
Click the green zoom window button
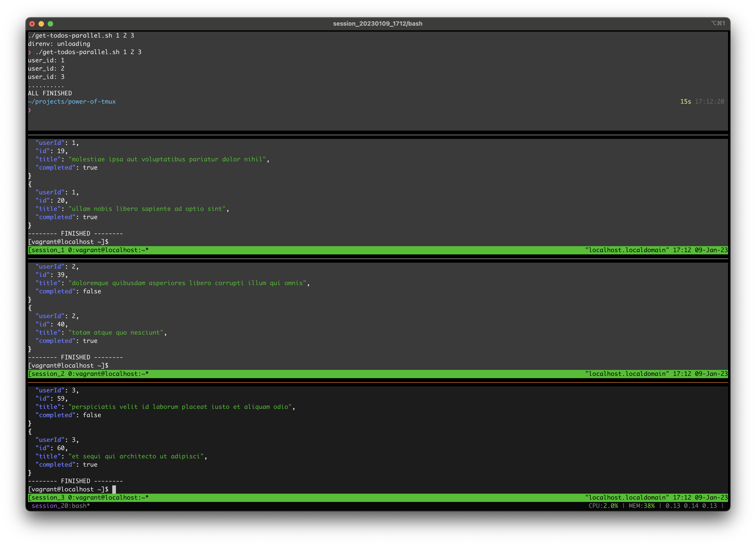point(50,24)
